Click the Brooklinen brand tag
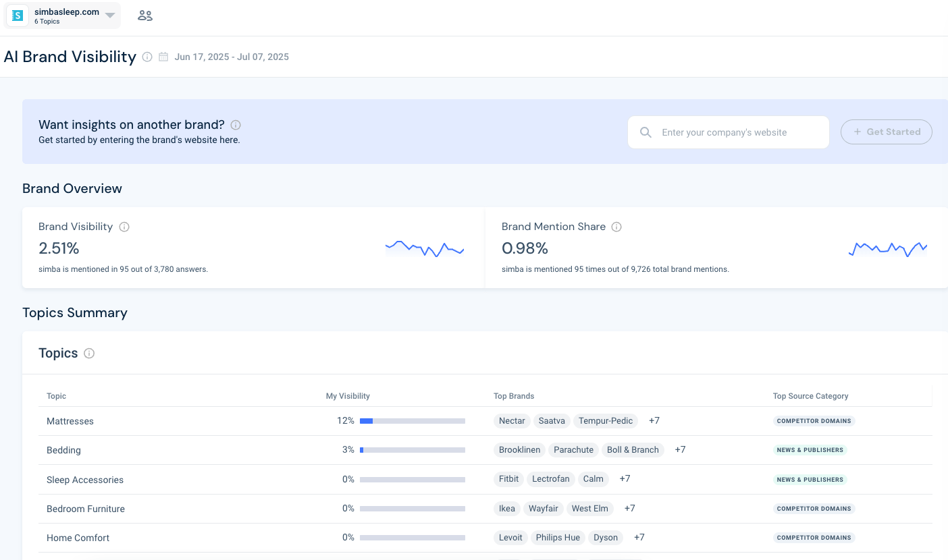This screenshot has height=560, width=948. tap(519, 450)
